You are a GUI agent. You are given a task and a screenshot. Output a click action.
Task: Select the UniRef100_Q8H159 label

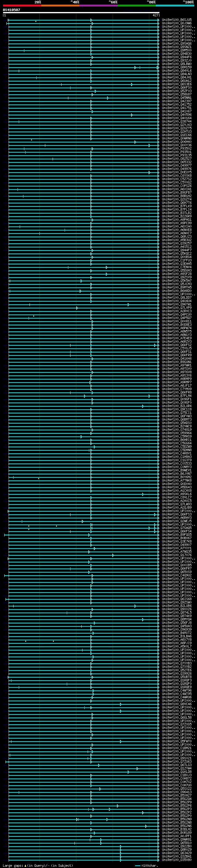click(177, 67)
